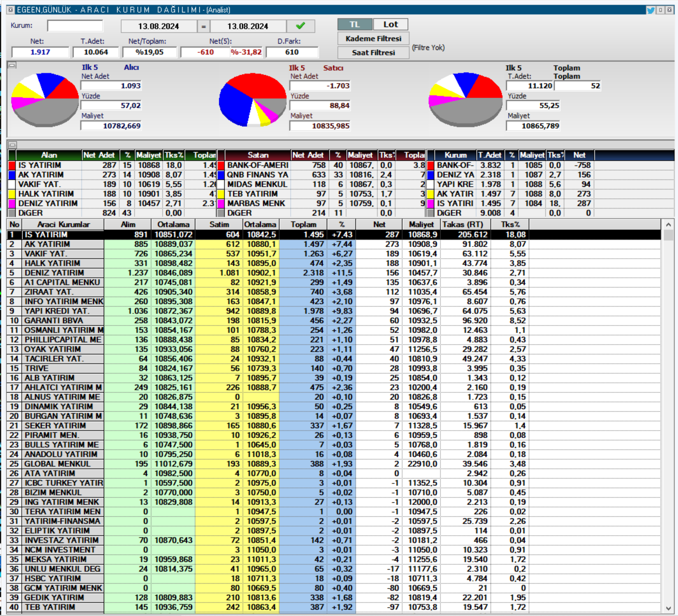This screenshot has height=616, width=678.
Task: Click red swatch beside IS YATIRIM in Alan table
Action: [12, 166]
